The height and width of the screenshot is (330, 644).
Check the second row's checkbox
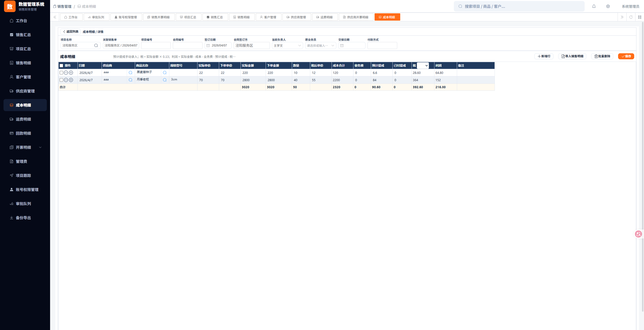coord(61,80)
